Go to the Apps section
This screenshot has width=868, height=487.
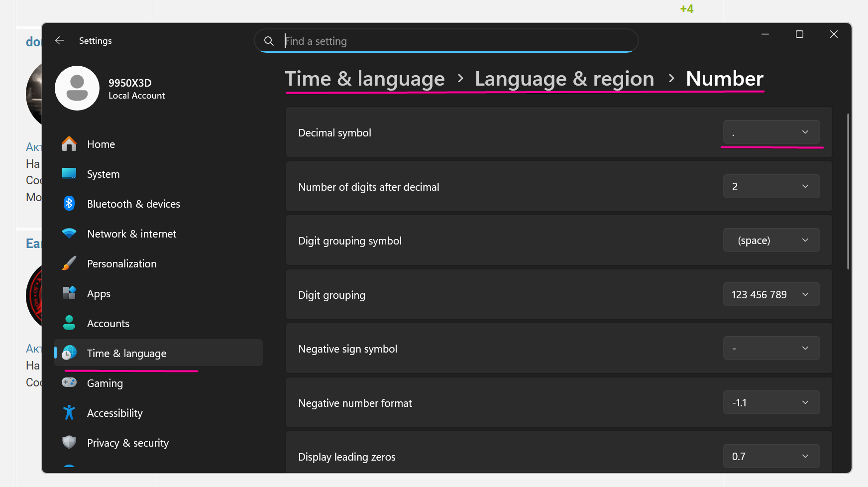(99, 293)
